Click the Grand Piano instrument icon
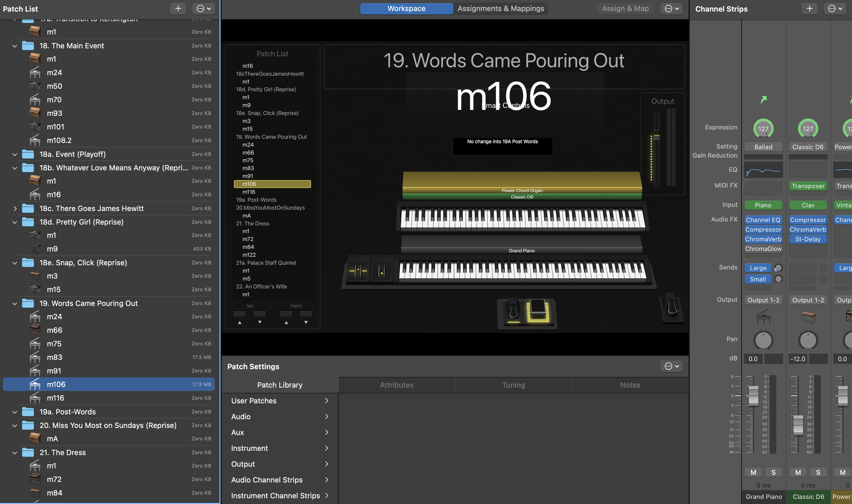The width and height of the screenshot is (852, 504). [x=763, y=317]
